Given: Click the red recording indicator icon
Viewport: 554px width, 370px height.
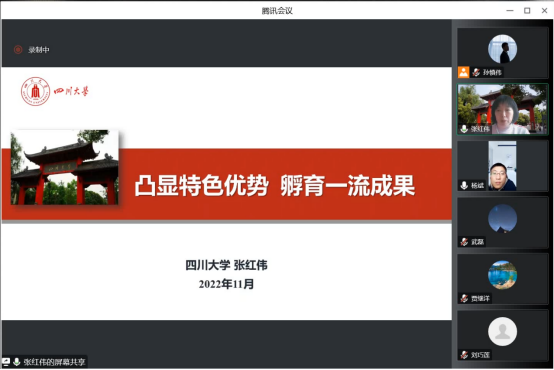Looking at the screenshot, I should [x=18, y=50].
